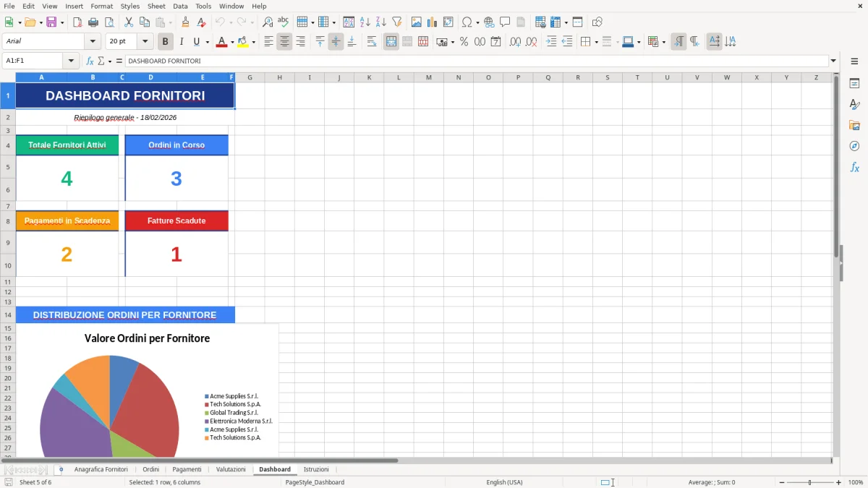The image size is (868, 488).
Task: Open the Gallery sidebar
Action: [855, 126]
